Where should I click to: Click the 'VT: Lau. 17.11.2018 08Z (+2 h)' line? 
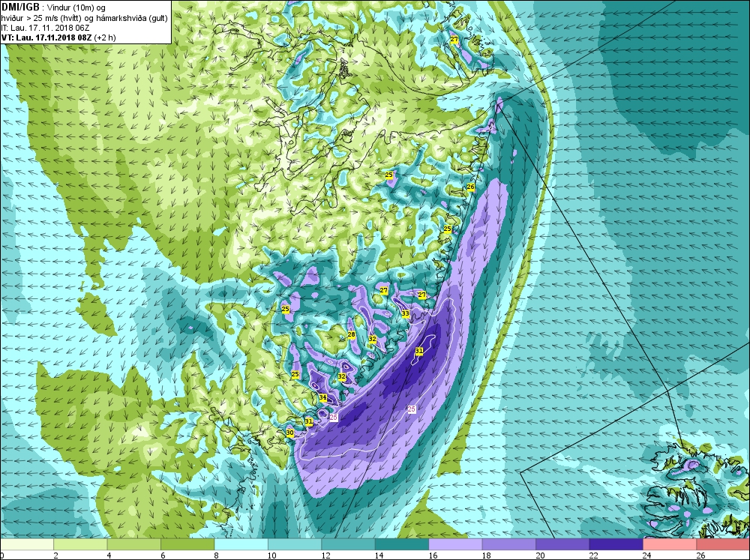[58, 37]
